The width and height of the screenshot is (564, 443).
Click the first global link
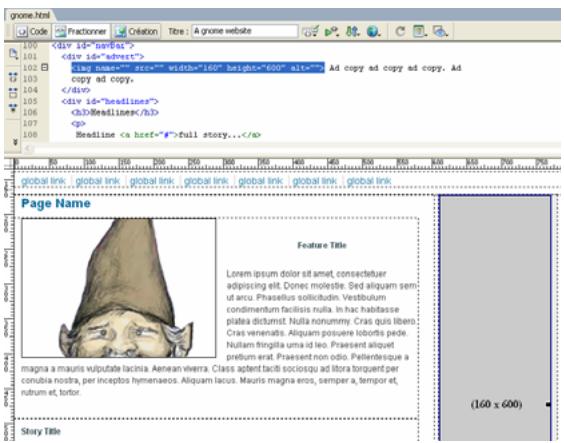tap(43, 181)
